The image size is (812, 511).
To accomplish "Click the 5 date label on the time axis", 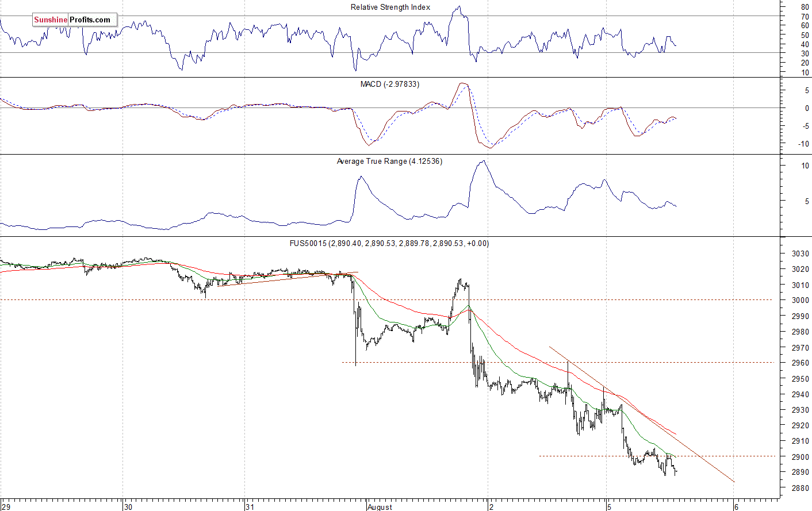I will (610, 507).
